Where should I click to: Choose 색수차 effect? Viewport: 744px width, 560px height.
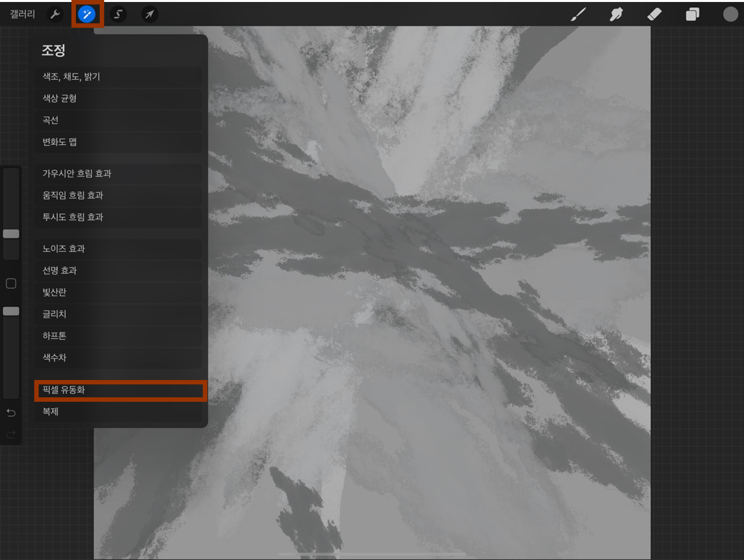coord(119,358)
